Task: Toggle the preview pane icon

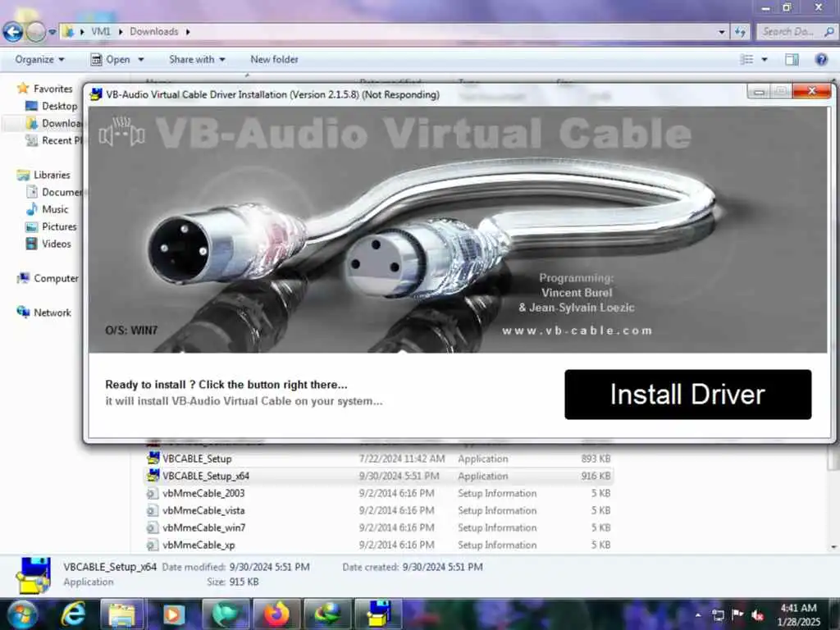Action: point(792,59)
